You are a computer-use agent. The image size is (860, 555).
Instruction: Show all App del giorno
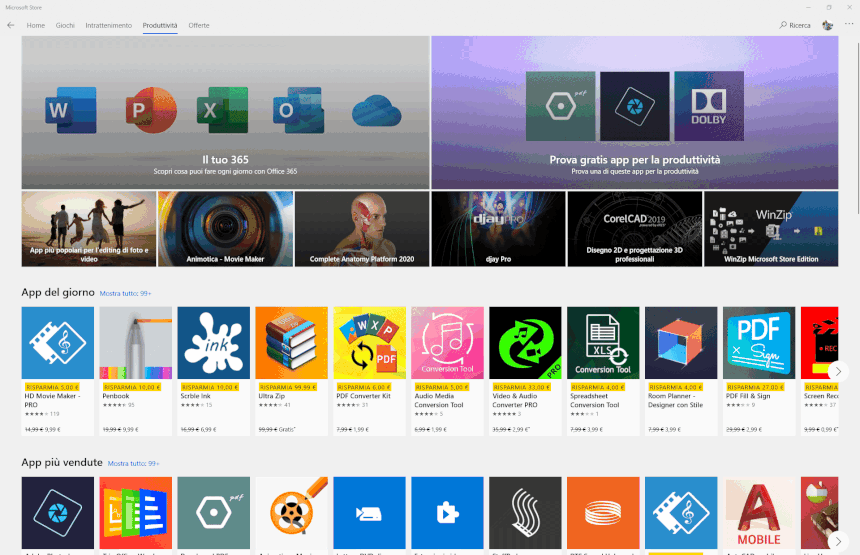coord(125,293)
